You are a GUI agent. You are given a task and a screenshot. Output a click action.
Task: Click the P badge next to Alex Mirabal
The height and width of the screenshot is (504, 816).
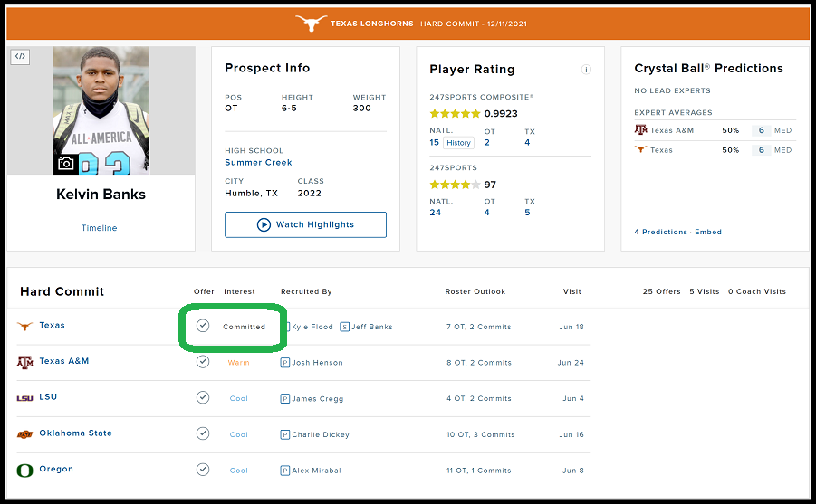tap(284, 471)
